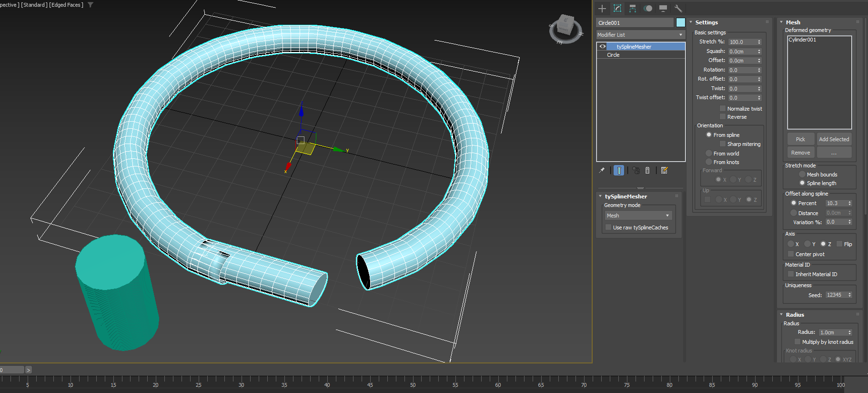The width and height of the screenshot is (868, 393).
Task: Enable Multiply by knot radius checkbox
Action: click(797, 342)
